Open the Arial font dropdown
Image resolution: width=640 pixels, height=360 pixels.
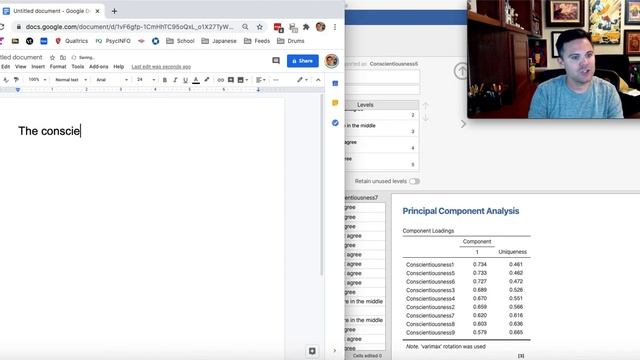click(112, 80)
